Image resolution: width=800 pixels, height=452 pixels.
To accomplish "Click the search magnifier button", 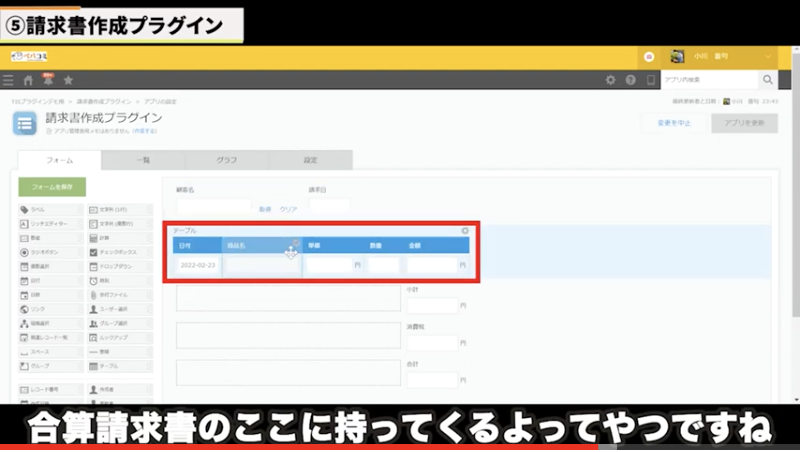I will pos(768,80).
